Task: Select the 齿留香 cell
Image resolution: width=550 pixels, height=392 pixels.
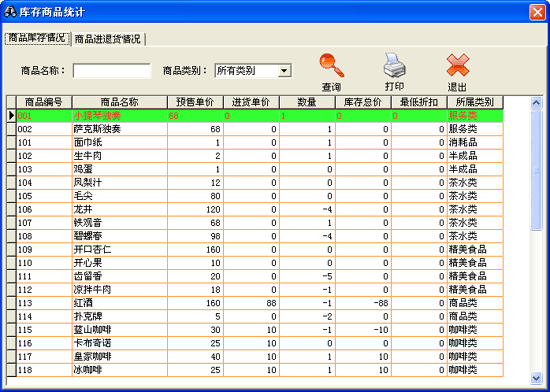Action: coord(120,276)
